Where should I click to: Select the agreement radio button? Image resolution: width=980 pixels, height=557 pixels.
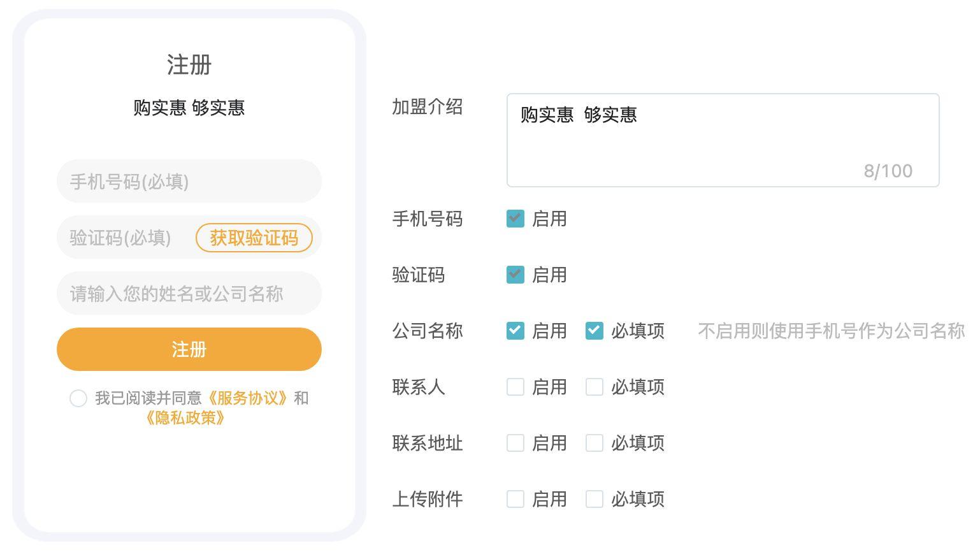click(x=78, y=398)
